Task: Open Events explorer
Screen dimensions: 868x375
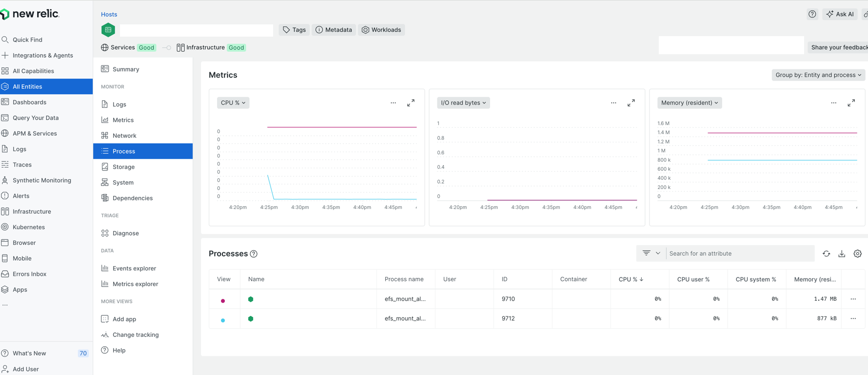Action: [x=134, y=268]
